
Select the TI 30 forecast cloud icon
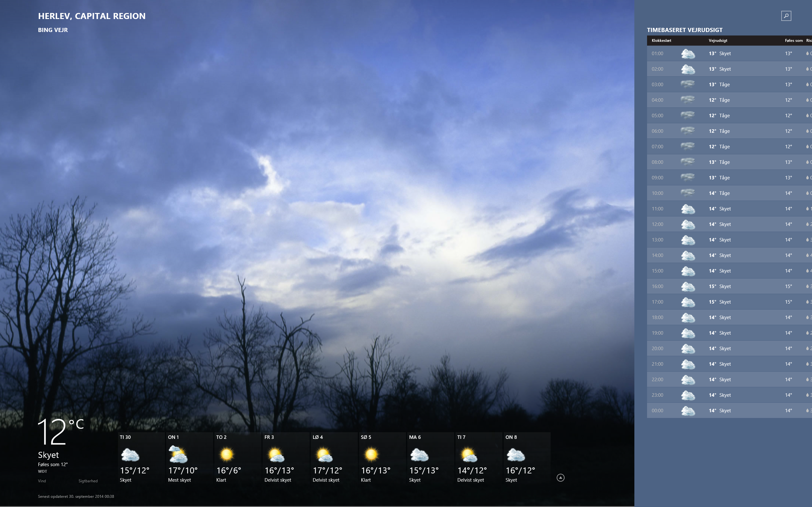[x=130, y=455]
